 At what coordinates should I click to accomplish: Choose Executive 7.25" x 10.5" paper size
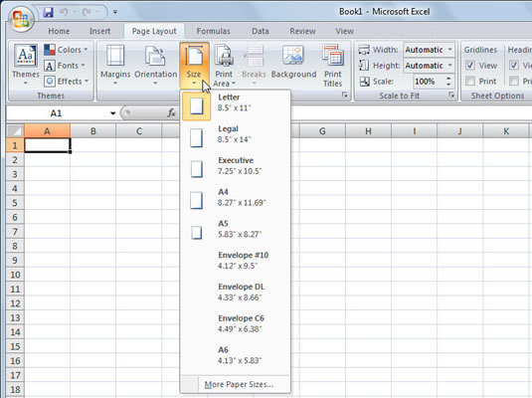pyautogui.click(x=236, y=169)
